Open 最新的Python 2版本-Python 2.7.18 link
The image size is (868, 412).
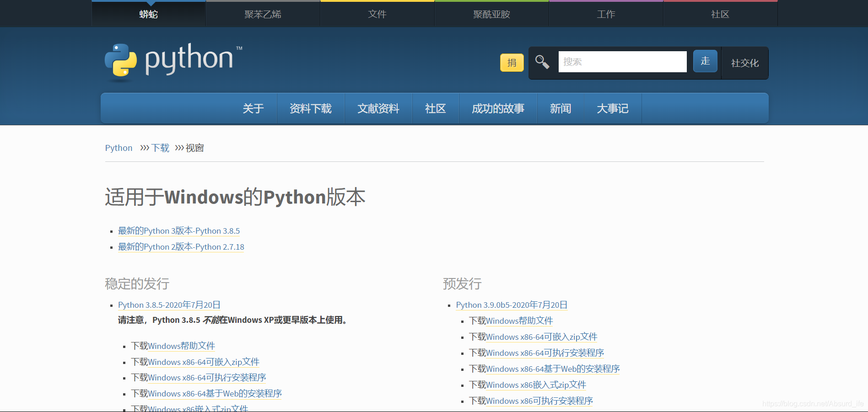point(181,247)
